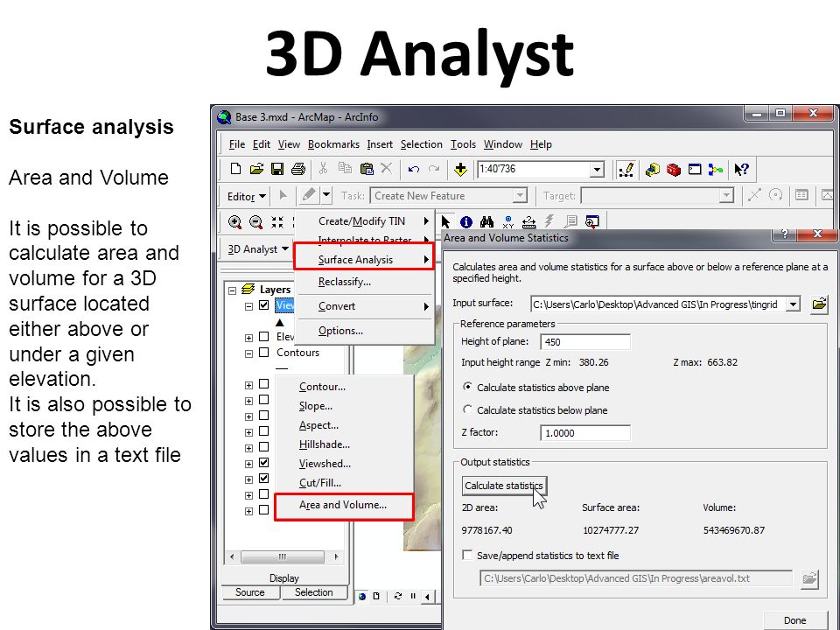Choose Surface Analysis submenu
Image resolution: width=840 pixels, height=630 pixels.
tap(364, 260)
